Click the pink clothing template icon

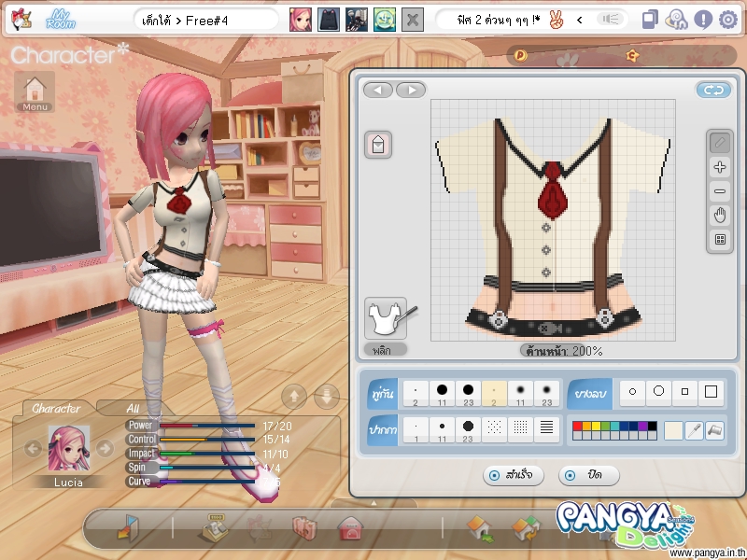click(378, 145)
